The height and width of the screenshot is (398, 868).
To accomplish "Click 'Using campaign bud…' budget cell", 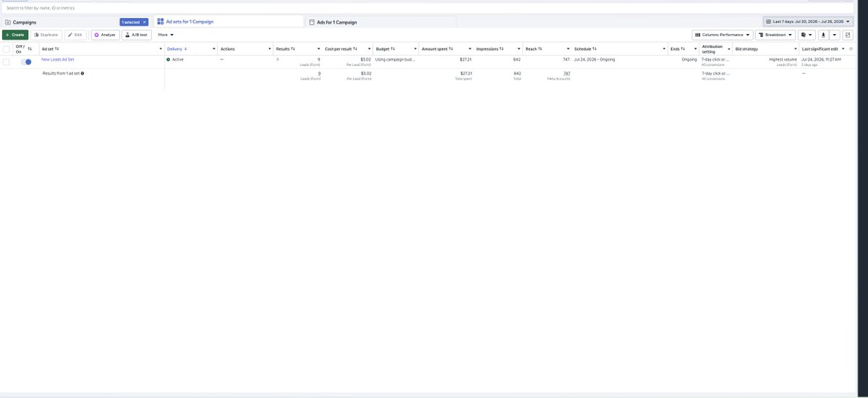I will pyautogui.click(x=396, y=59).
